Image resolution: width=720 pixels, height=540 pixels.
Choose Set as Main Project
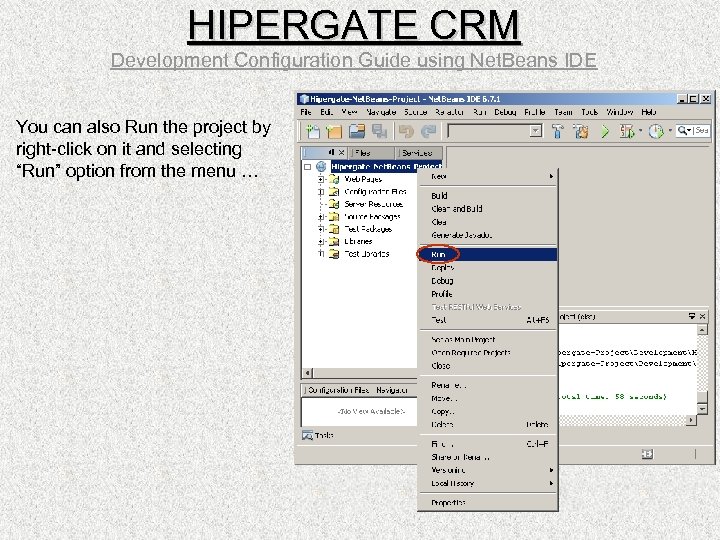(488, 340)
